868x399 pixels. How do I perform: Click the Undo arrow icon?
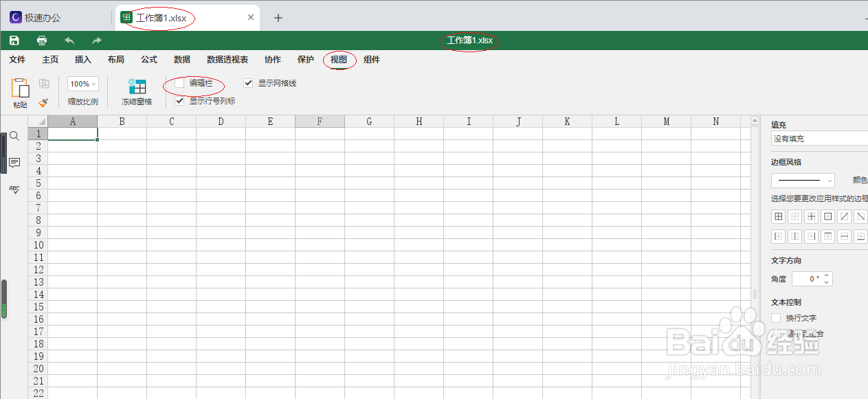click(69, 41)
